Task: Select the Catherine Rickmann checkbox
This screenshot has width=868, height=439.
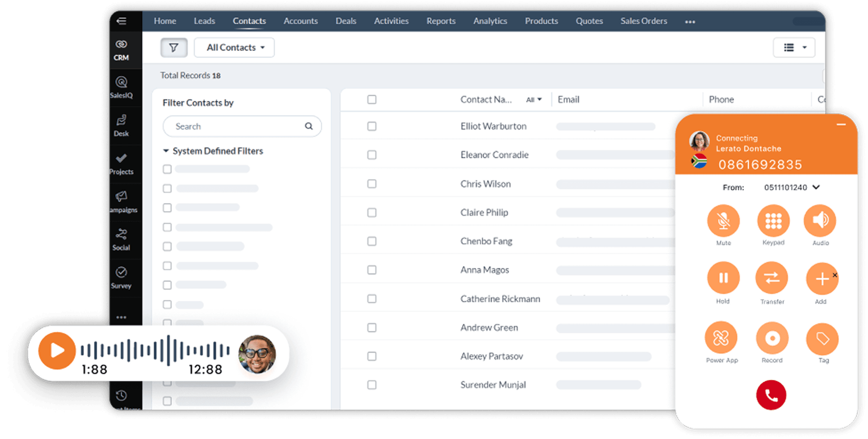Action: [x=372, y=299]
